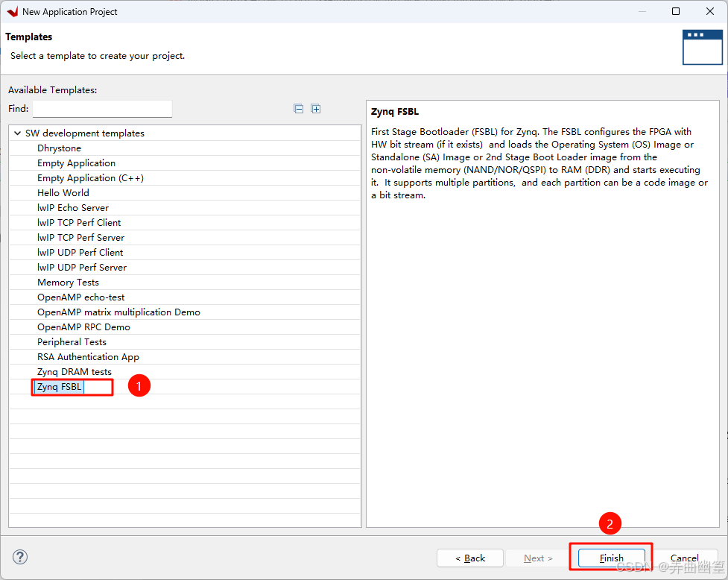Screen dimensions: 728x580
Task: Select the Empty Application template
Action: pyautogui.click(x=76, y=163)
